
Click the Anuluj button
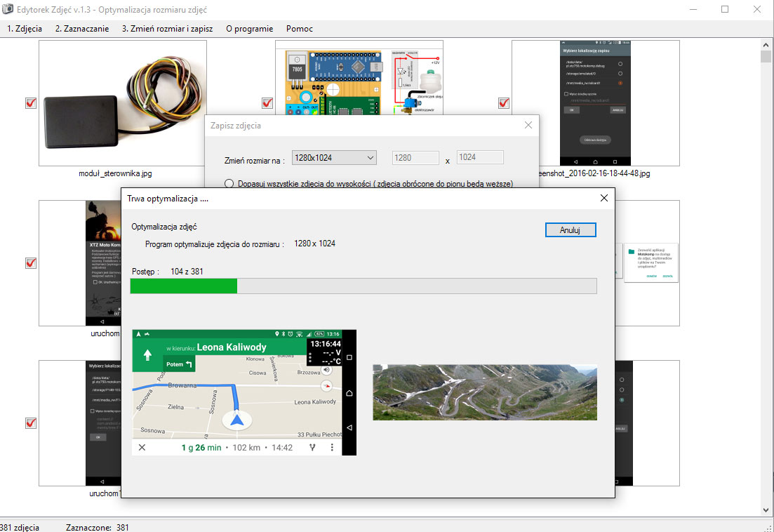pyautogui.click(x=571, y=230)
